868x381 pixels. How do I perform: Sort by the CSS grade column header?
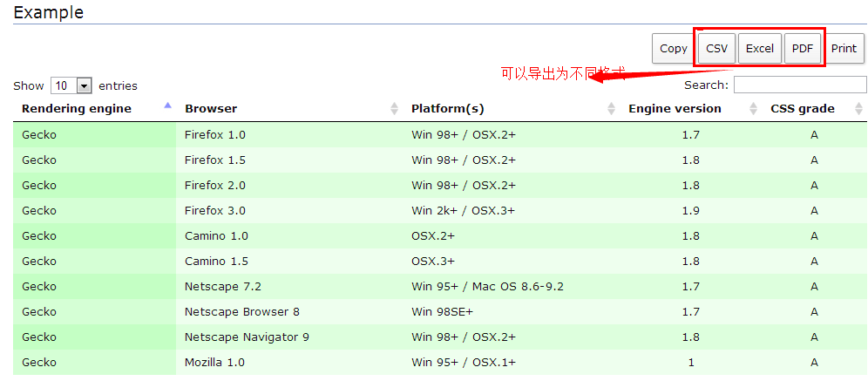(x=814, y=108)
